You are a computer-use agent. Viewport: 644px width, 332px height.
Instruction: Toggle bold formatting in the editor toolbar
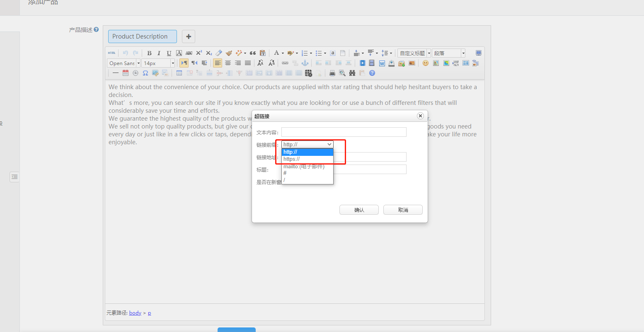(149, 53)
